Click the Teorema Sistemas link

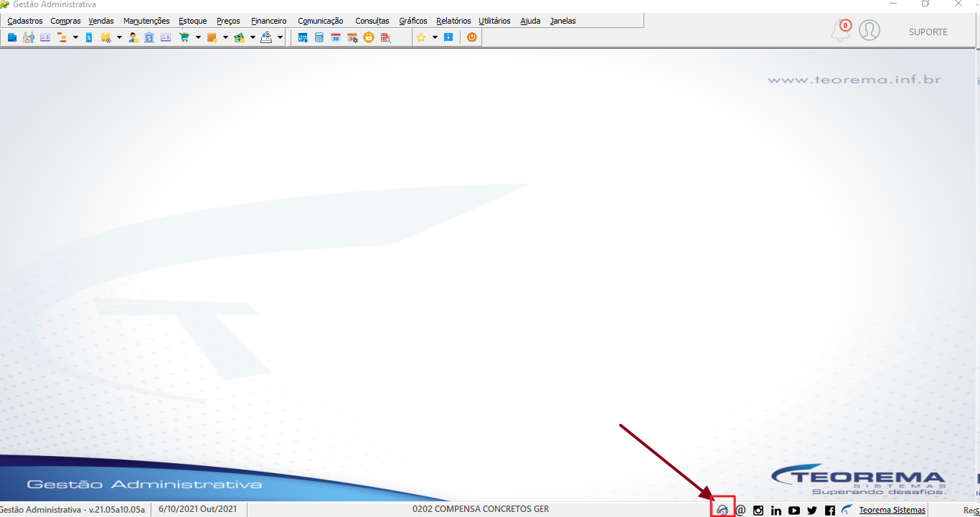click(x=892, y=510)
